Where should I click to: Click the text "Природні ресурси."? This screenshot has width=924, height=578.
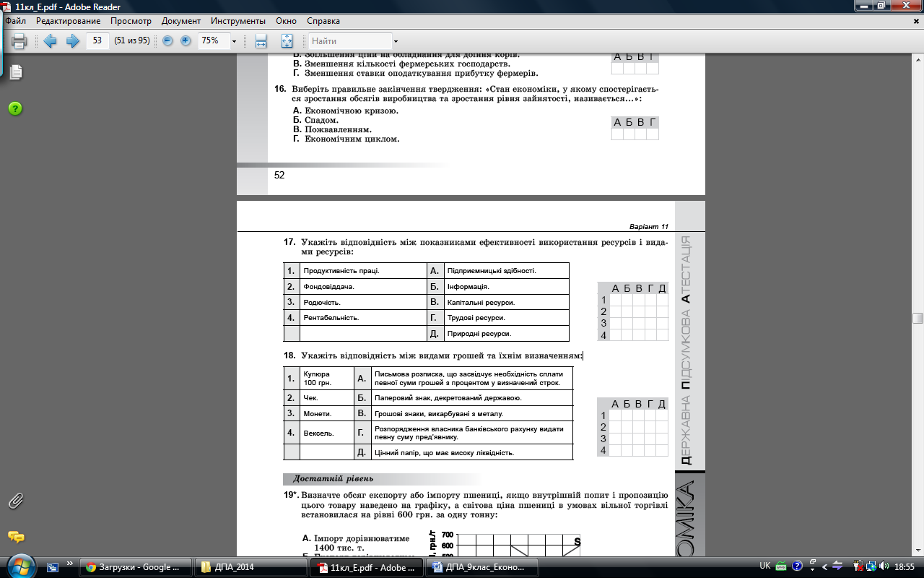479,334
